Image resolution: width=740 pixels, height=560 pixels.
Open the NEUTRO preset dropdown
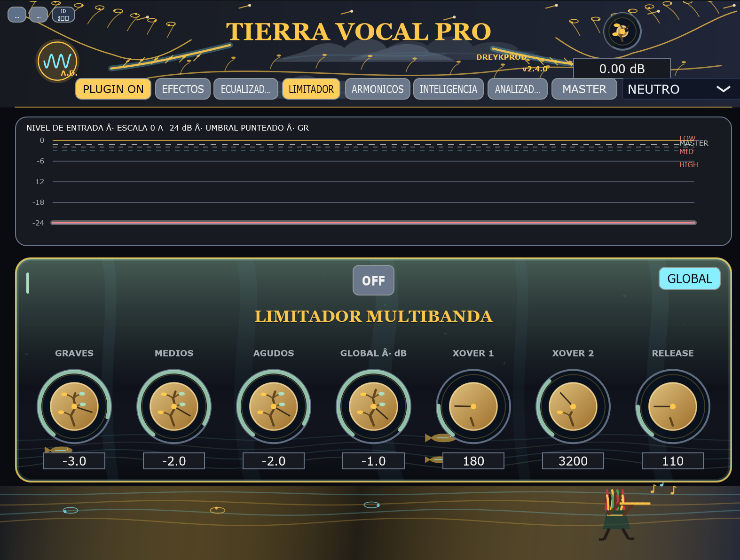click(x=680, y=89)
